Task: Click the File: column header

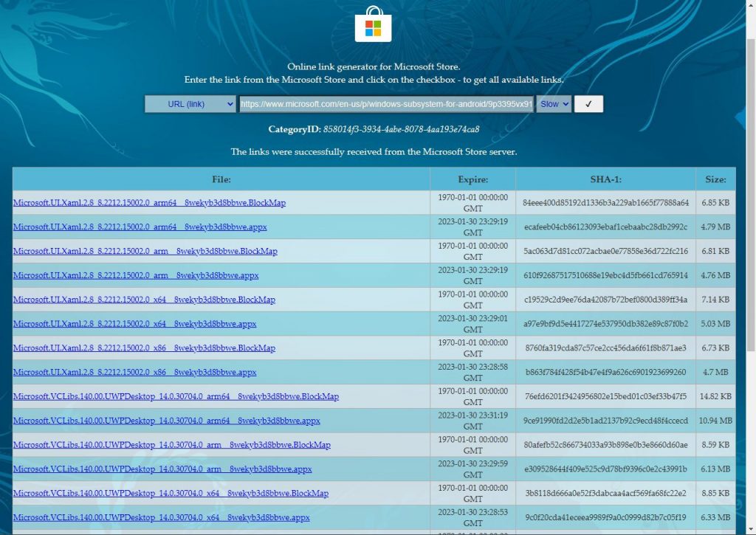Action: [221, 179]
